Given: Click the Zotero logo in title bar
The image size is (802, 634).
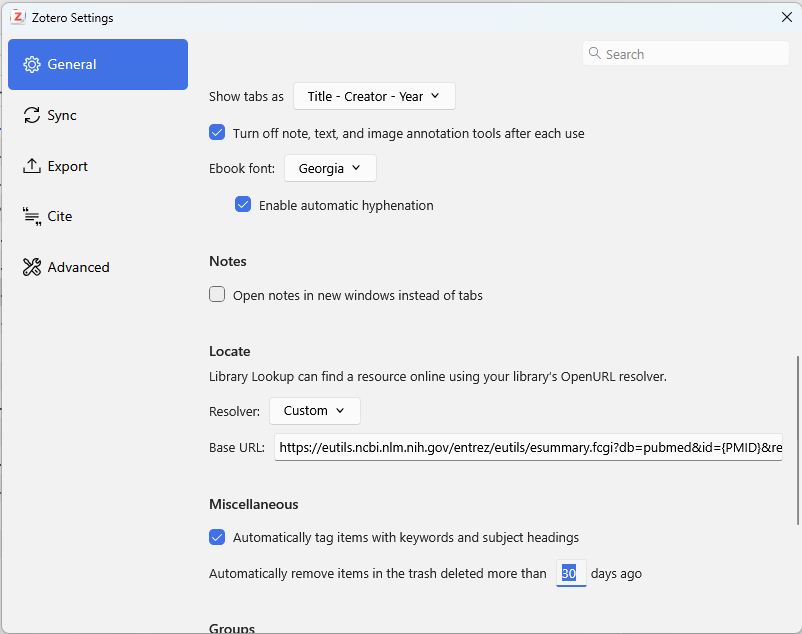Looking at the screenshot, I should tap(18, 17).
